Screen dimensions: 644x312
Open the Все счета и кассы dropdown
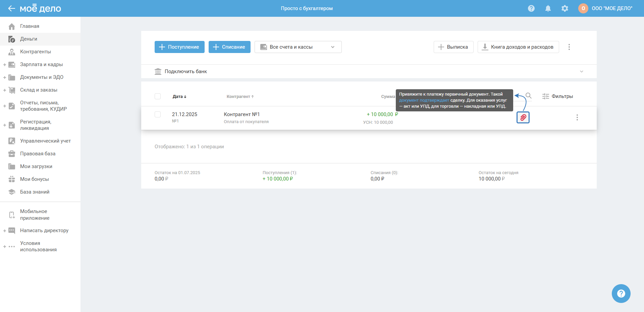298,47
